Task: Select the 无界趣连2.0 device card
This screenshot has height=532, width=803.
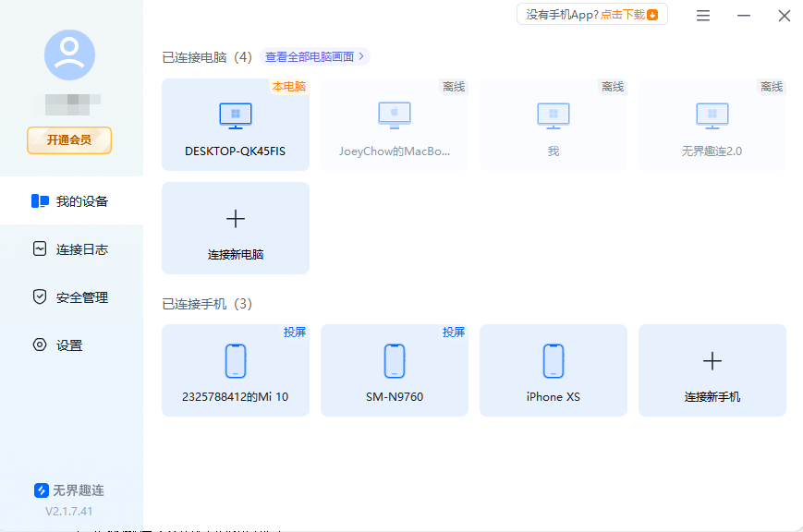Action: [712, 125]
